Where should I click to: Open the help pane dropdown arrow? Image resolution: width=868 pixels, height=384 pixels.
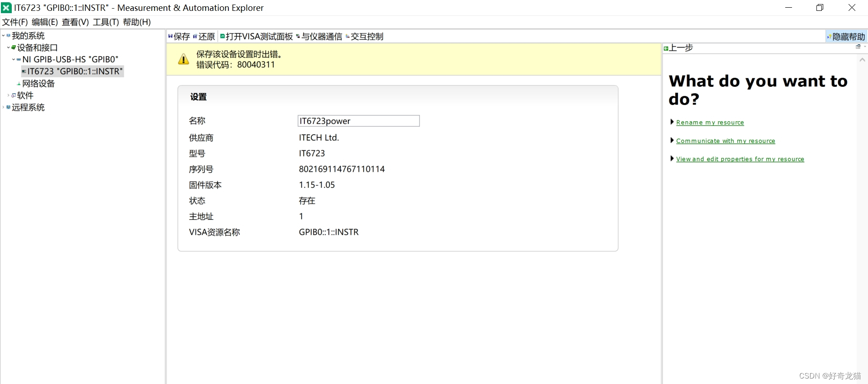coord(865,47)
